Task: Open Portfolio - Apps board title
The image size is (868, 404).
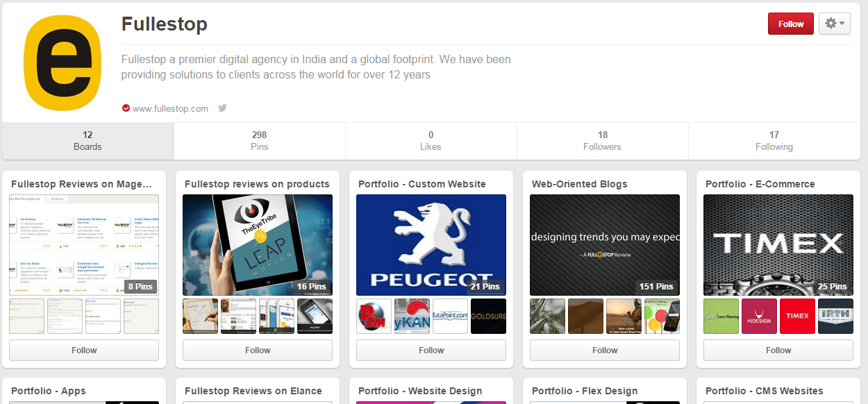Action: coord(49,391)
